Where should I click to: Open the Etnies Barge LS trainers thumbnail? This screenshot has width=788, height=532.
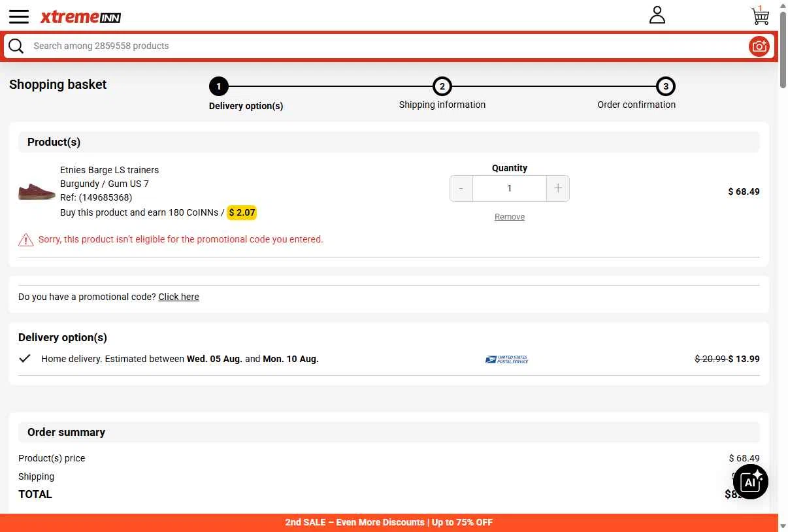click(x=37, y=191)
